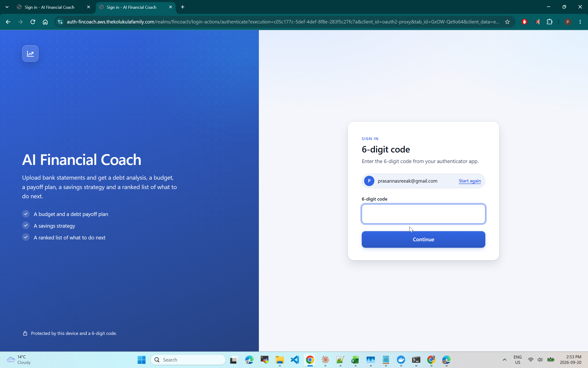This screenshot has width=588, height=368.
Task: Open the browser home page
Action: click(45, 22)
